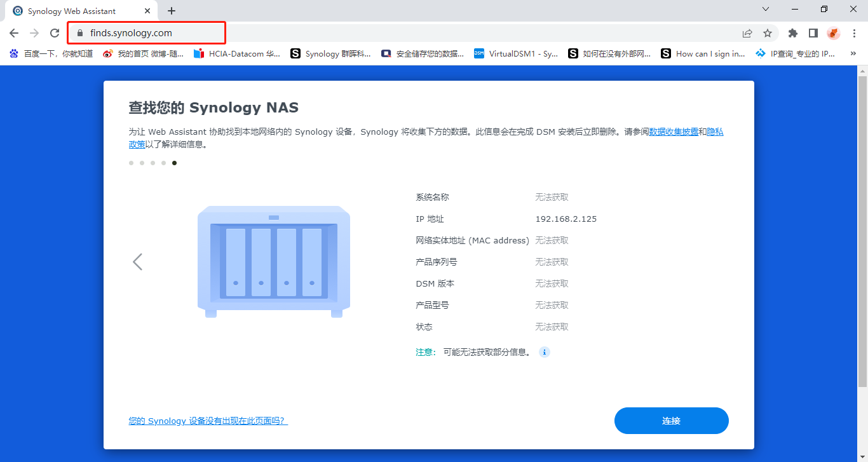Click the info icon beside the notice text
The height and width of the screenshot is (462, 868).
(x=544, y=352)
